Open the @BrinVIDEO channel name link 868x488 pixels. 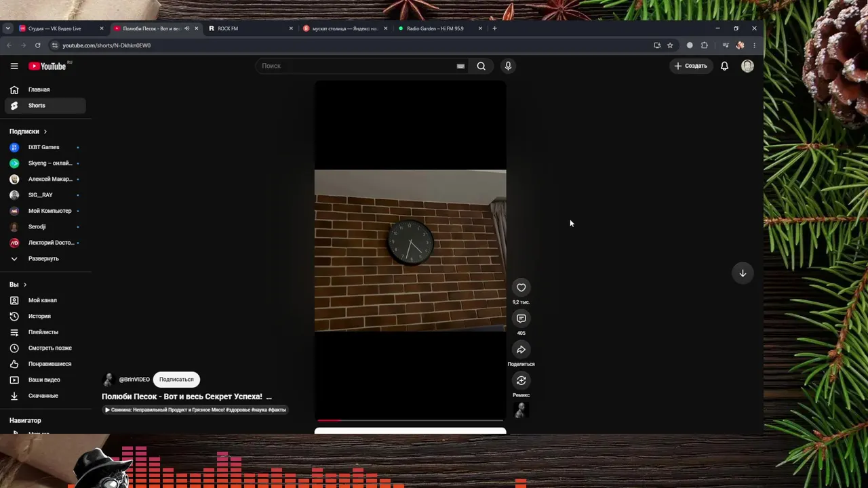[134, 380]
